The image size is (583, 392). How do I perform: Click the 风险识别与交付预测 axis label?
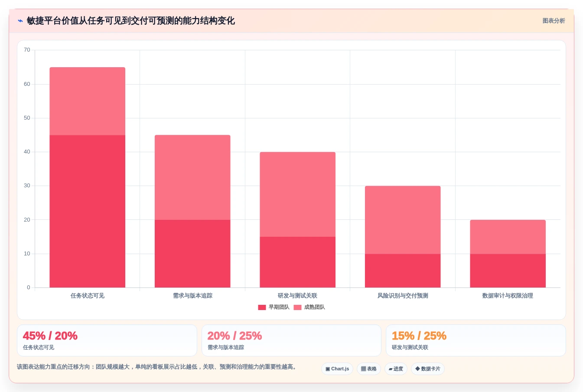pyautogui.click(x=403, y=296)
